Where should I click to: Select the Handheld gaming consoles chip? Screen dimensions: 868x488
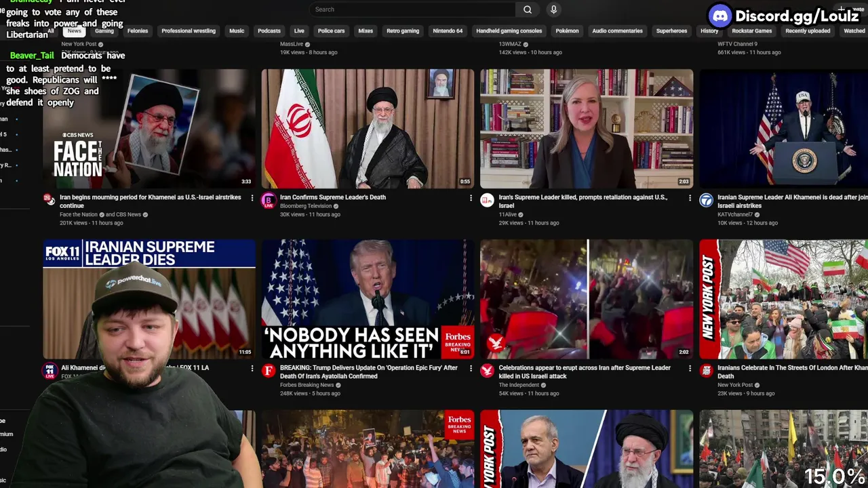coord(509,31)
